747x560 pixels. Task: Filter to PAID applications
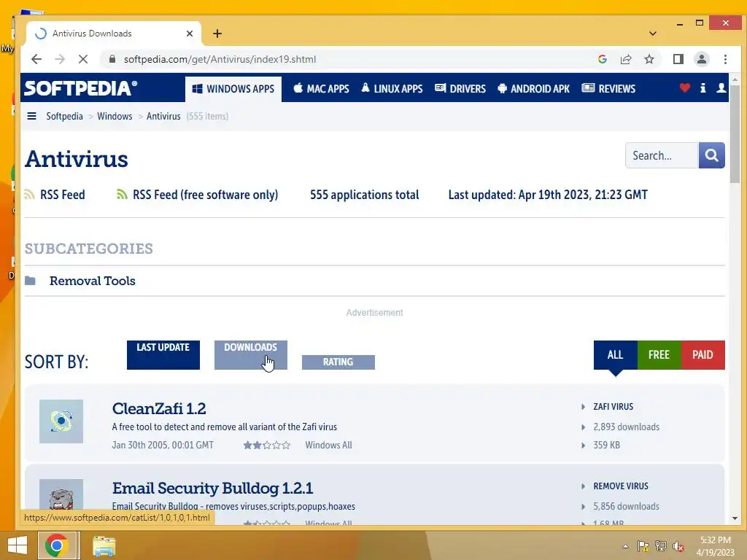pyautogui.click(x=703, y=355)
